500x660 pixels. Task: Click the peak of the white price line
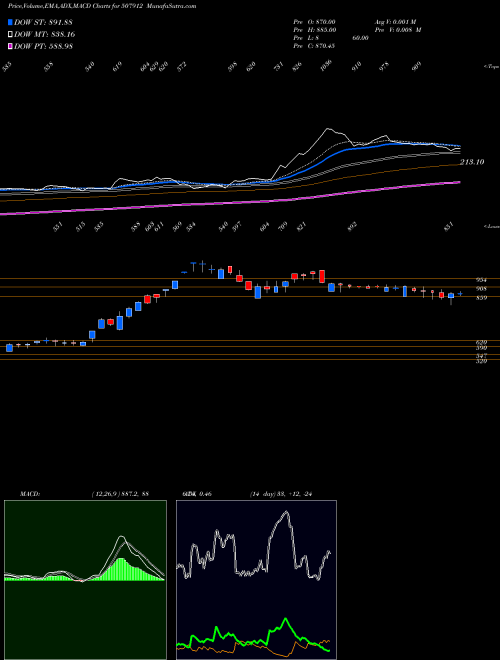click(x=328, y=129)
